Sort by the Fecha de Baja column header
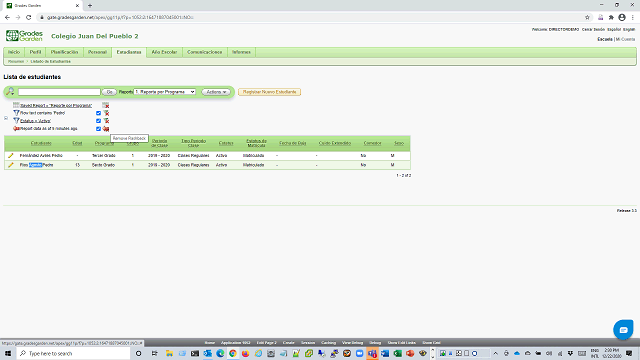The image size is (640, 360). tap(293, 143)
